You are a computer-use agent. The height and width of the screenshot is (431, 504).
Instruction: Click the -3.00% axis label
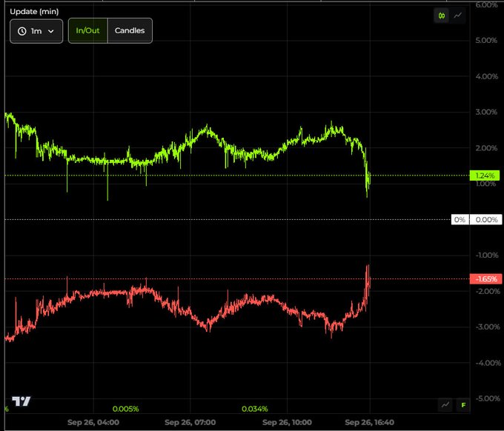[487, 327]
